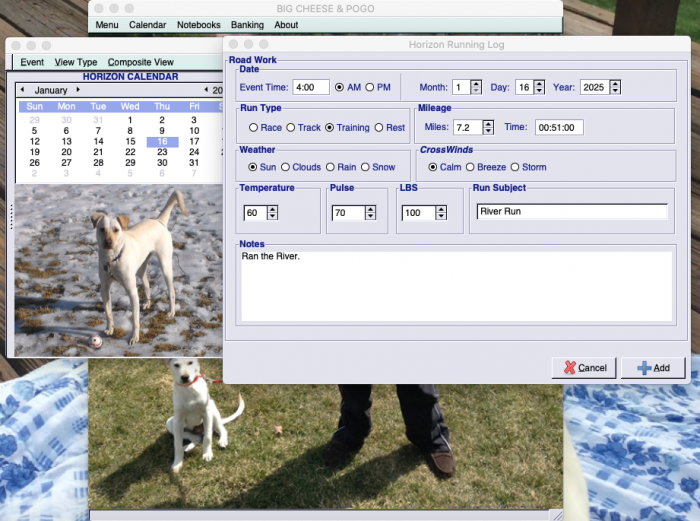
Task: Decrease the LBS weight spinner value
Action: point(442,217)
